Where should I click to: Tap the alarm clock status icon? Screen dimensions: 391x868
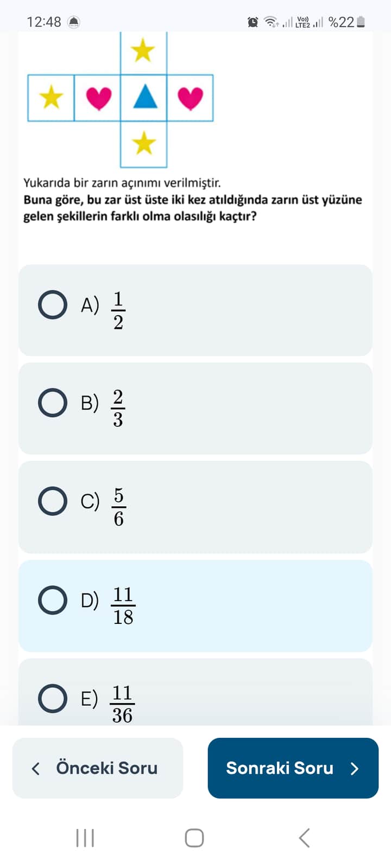pyautogui.click(x=253, y=22)
